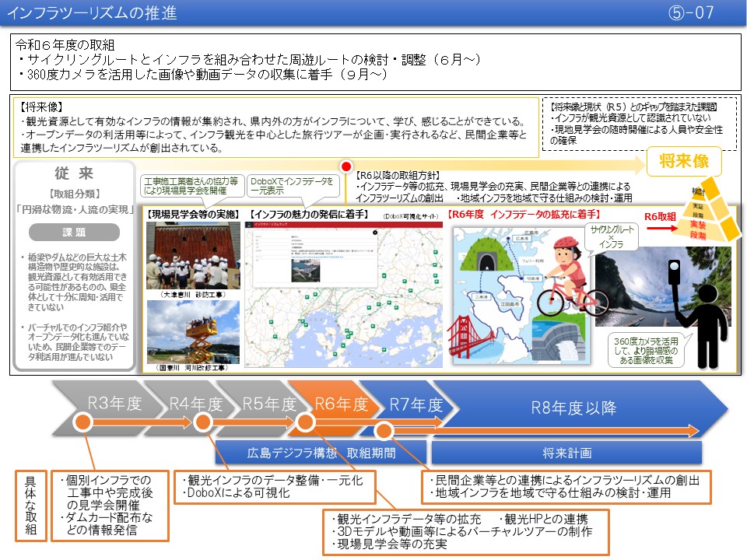
Task: Click the blue 将来計画 bar
Action: (x=566, y=453)
